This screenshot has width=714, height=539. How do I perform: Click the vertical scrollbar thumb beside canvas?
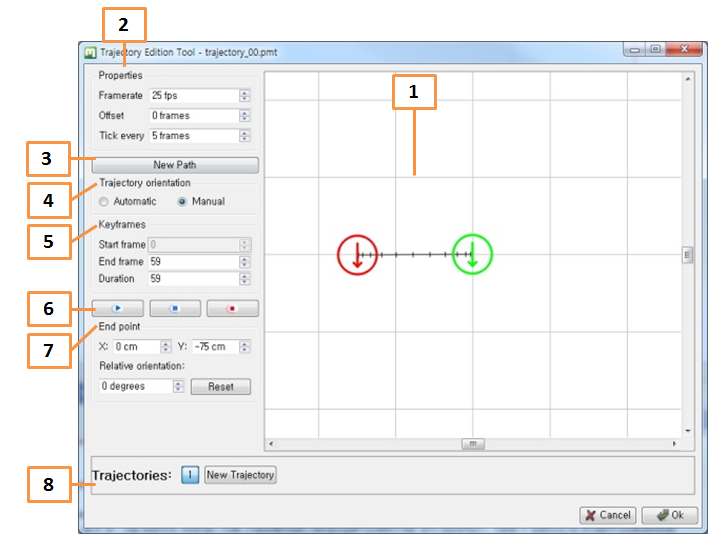tap(687, 255)
